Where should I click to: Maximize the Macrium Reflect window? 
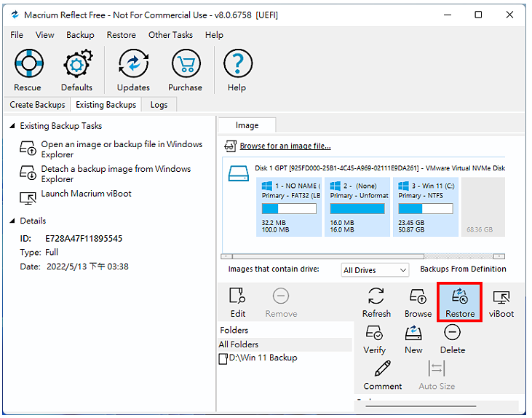point(478,15)
